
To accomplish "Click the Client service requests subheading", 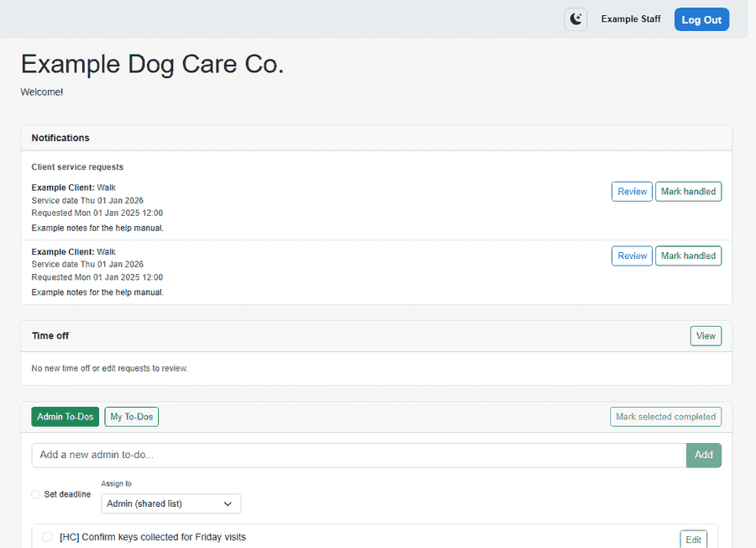I will [x=77, y=167].
